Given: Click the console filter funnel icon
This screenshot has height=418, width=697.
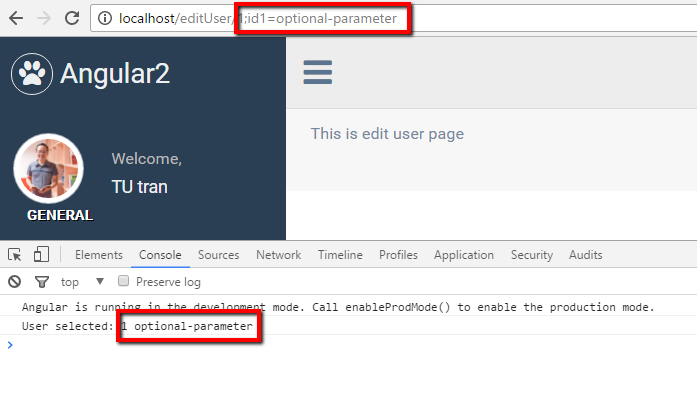Looking at the screenshot, I should coord(42,281).
